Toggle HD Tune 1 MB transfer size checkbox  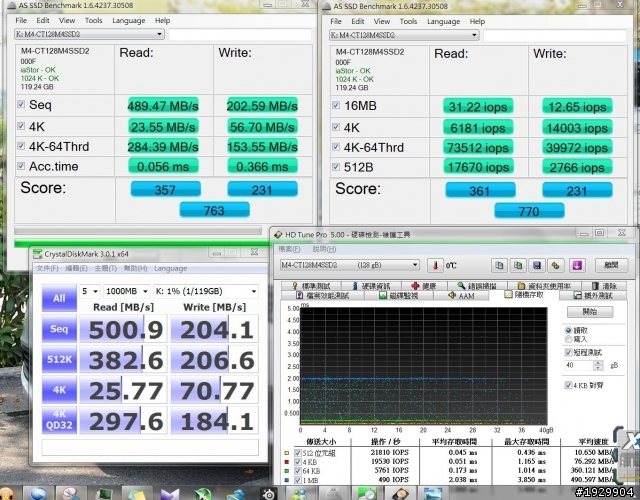[x=298, y=480]
